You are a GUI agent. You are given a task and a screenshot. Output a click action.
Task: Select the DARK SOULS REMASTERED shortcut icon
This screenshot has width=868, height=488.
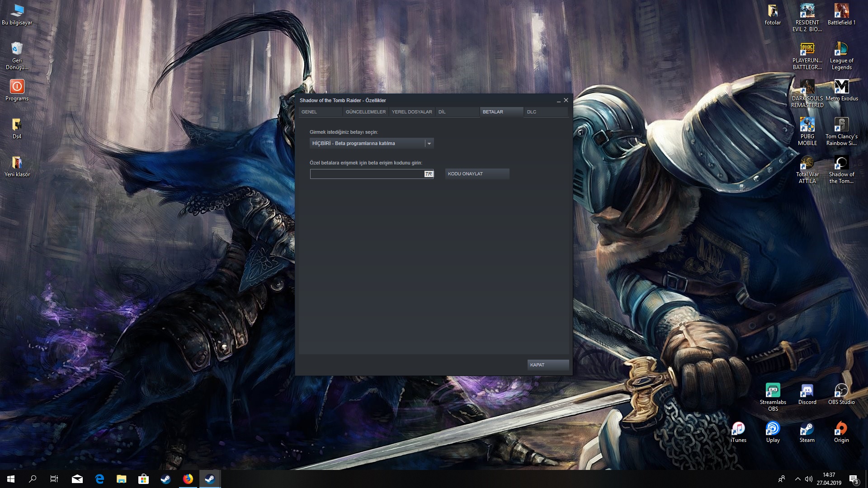(x=807, y=94)
